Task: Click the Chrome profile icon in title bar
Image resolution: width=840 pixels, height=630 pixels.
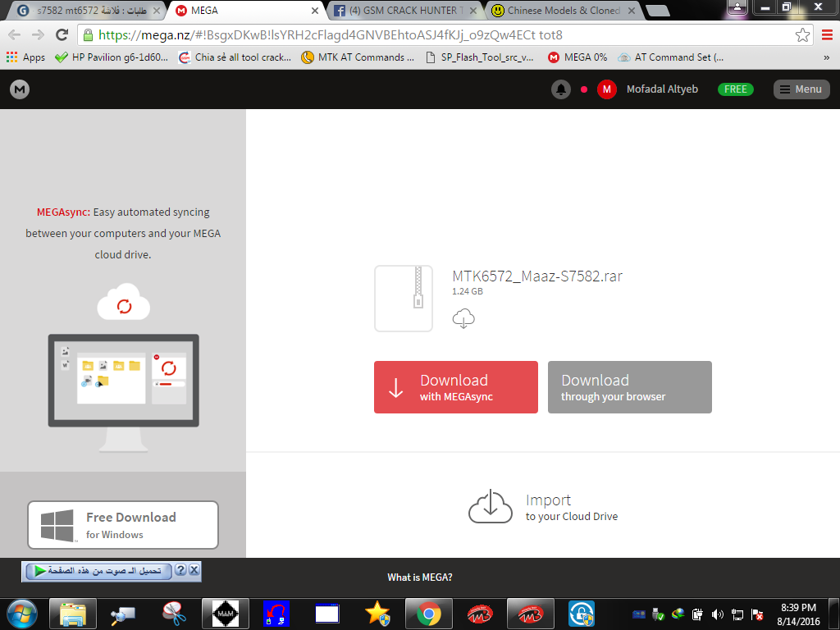Action: (737, 7)
